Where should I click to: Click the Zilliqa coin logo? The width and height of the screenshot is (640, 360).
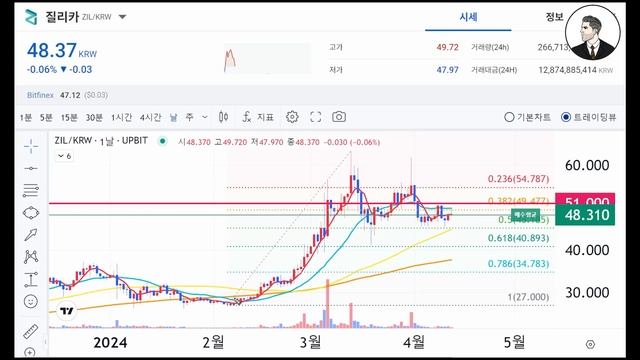(31, 17)
